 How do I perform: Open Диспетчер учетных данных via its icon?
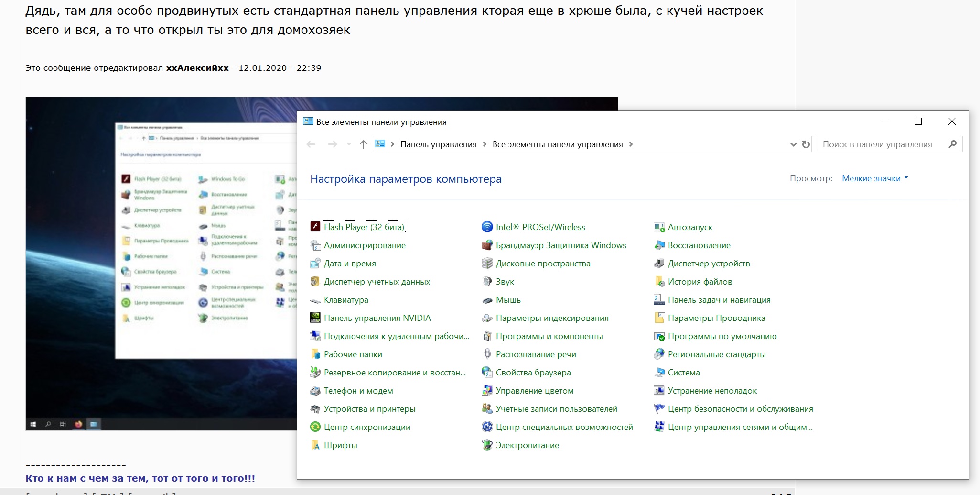315,281
